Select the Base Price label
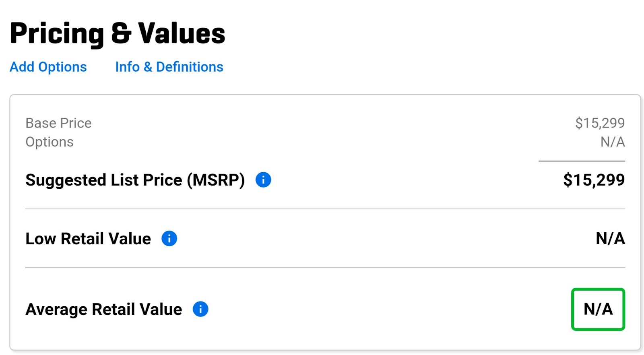Image resolution: width=644 pixels, height=355 pixels. click(58, 123)
